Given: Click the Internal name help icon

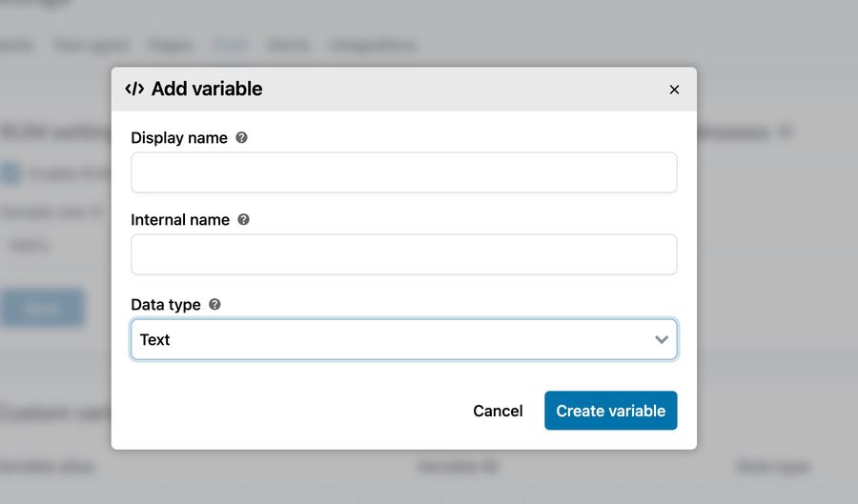Looking at the screenshot, I should coord(243,220).
